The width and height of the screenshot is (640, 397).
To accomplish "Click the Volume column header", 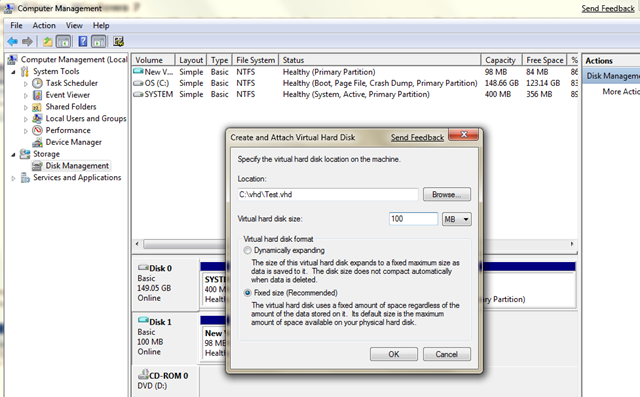I will (153, 60).
